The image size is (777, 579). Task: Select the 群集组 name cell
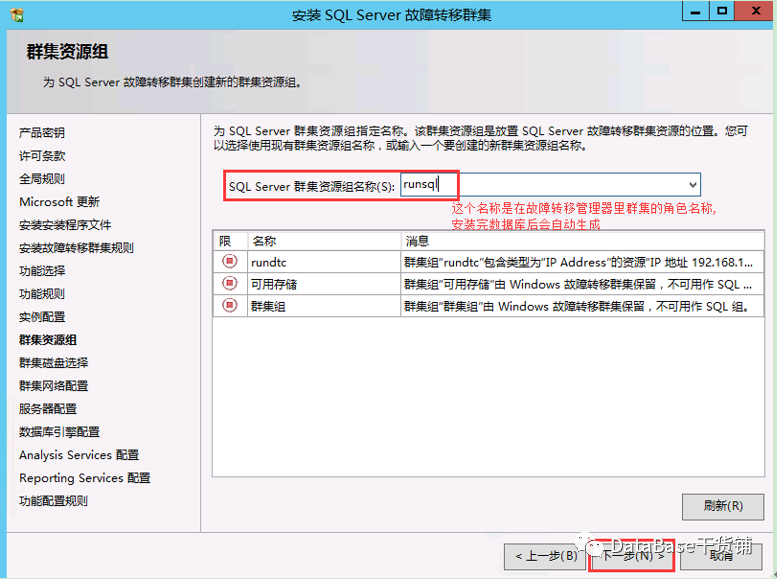point(324,306)
